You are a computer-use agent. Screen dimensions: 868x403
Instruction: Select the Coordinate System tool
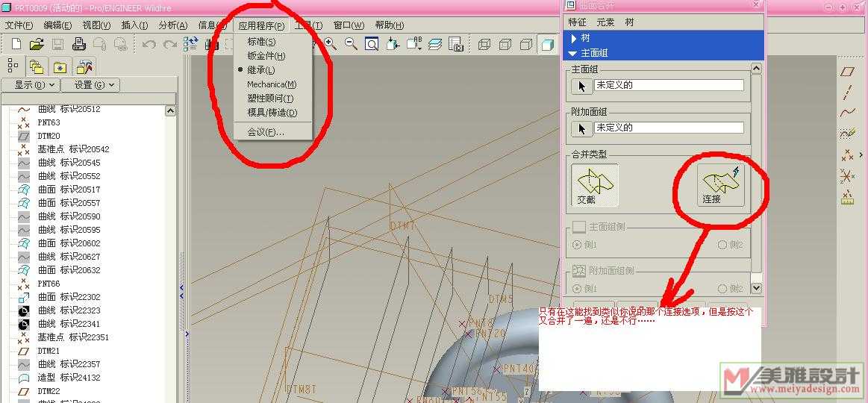tap(848, 176)
